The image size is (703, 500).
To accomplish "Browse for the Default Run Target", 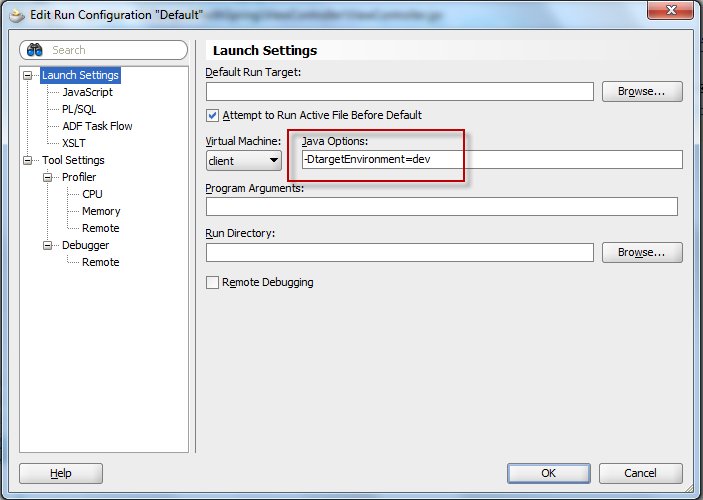I will 642,91.
